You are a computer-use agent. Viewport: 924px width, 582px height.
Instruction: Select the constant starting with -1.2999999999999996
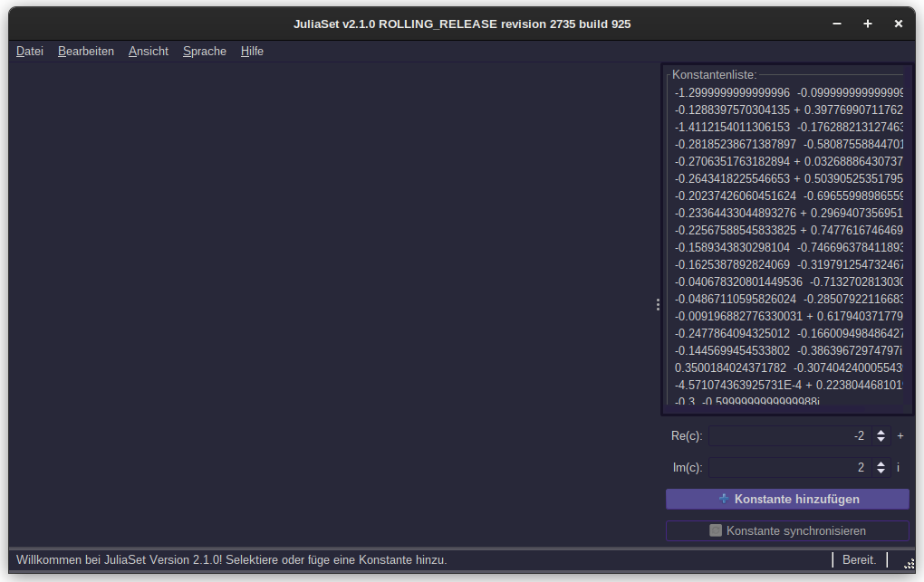[787, 91]
